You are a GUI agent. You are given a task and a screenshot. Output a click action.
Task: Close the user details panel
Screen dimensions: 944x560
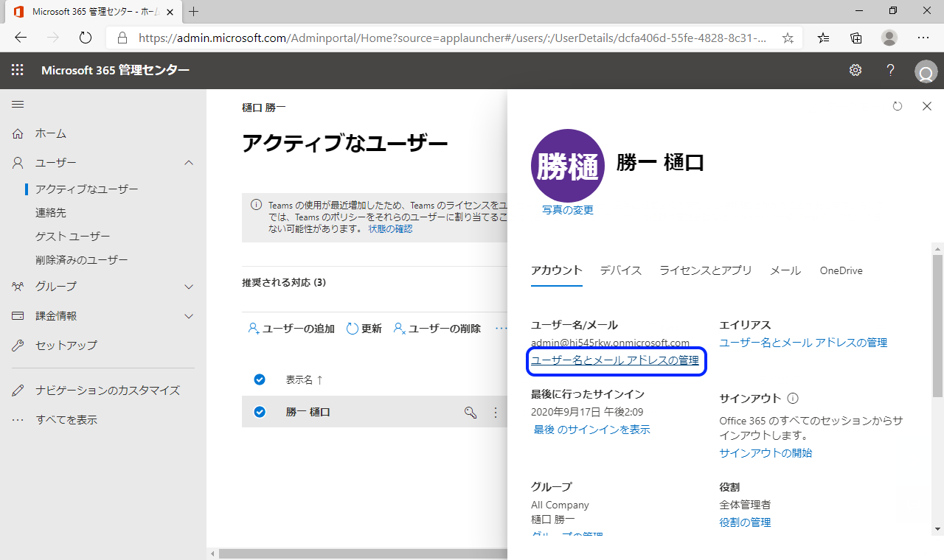tap(927, 106)
